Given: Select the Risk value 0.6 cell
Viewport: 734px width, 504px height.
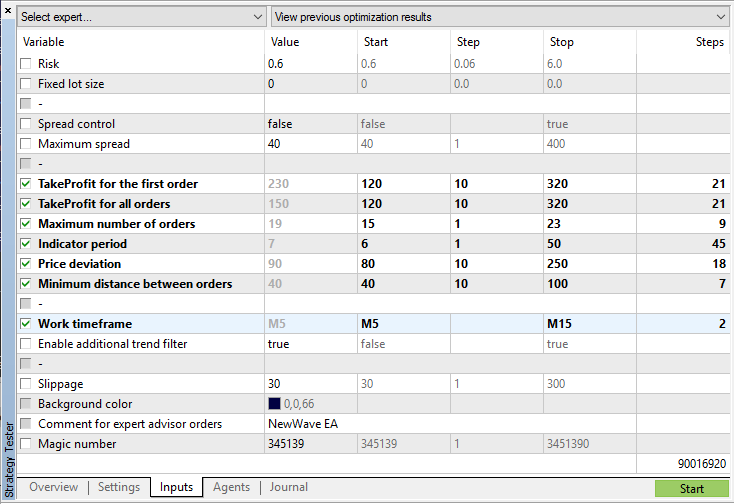Looking at the screenshot, I should pyautogui.click(x=311, y=64).
